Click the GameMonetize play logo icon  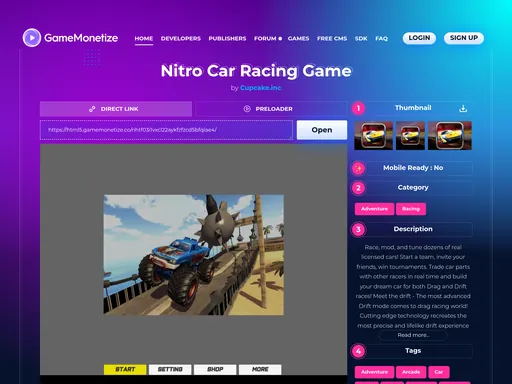pyautogui.click(x=32, y=38)
